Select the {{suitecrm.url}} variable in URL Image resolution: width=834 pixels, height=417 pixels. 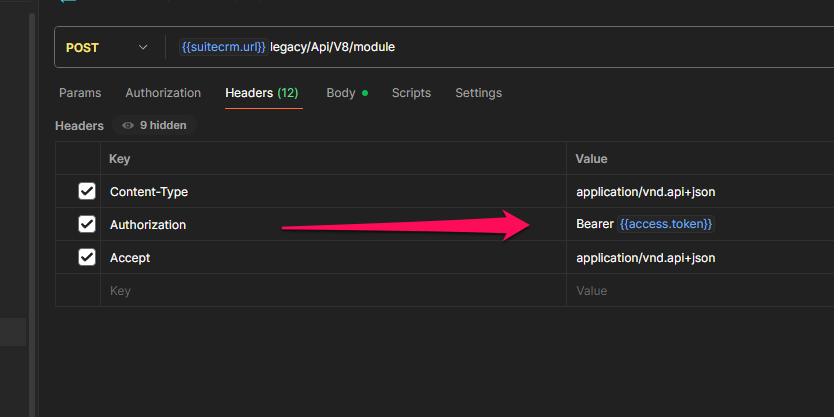(224, 47)
